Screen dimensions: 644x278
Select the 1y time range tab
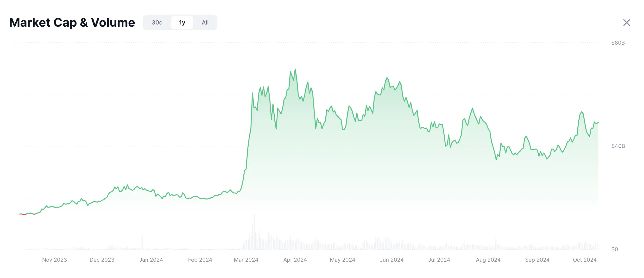point(182,23)
